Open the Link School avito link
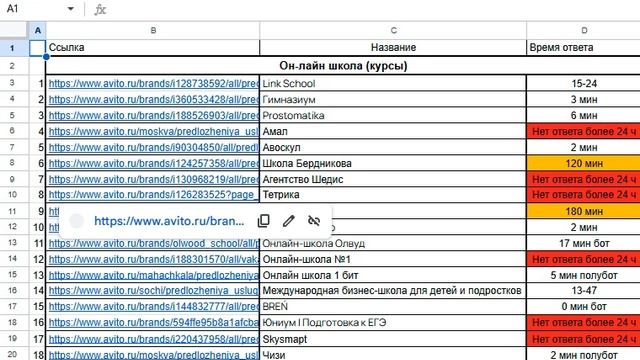This screenshot has height=360, width=640. (153, 84)
